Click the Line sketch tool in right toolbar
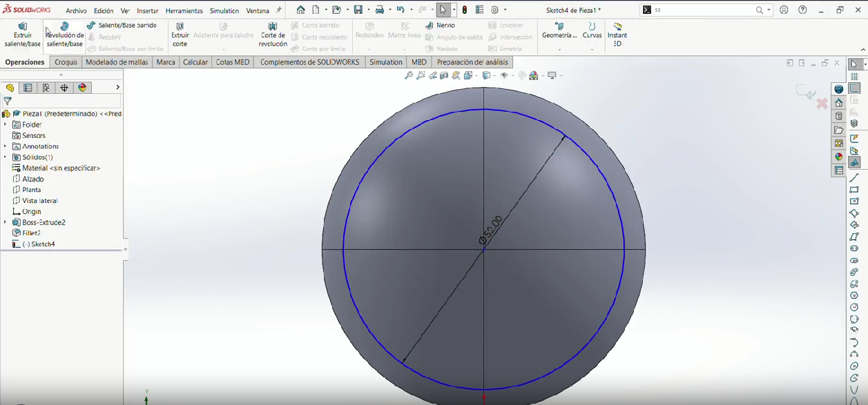The height and width of the screenshot is (405, 868). [x=854, y=177]
